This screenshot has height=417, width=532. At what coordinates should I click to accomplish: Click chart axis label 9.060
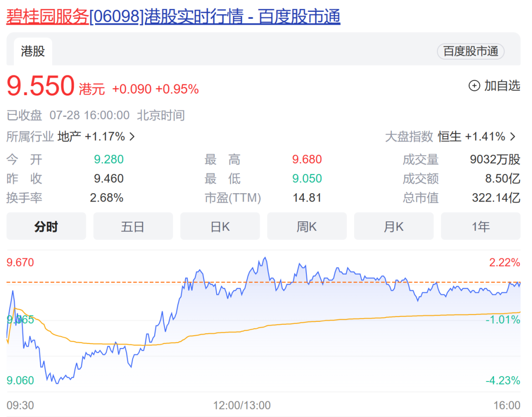20,381
